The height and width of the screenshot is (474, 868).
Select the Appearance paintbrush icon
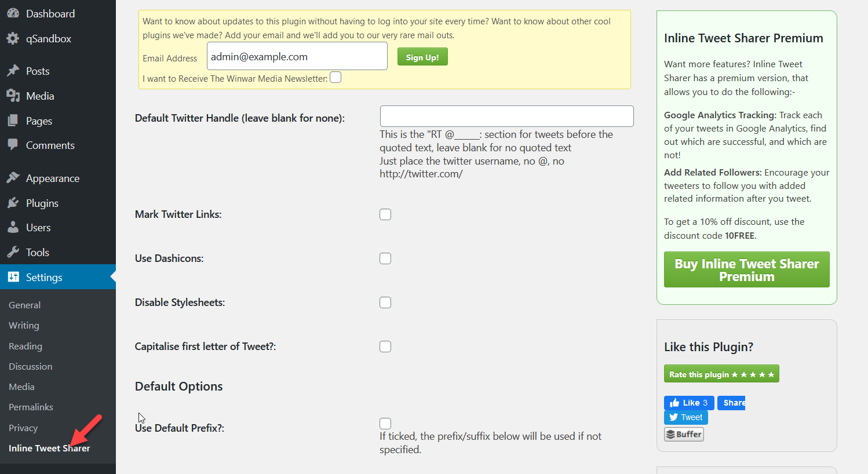pyautogui.click(x=13, y=178)
